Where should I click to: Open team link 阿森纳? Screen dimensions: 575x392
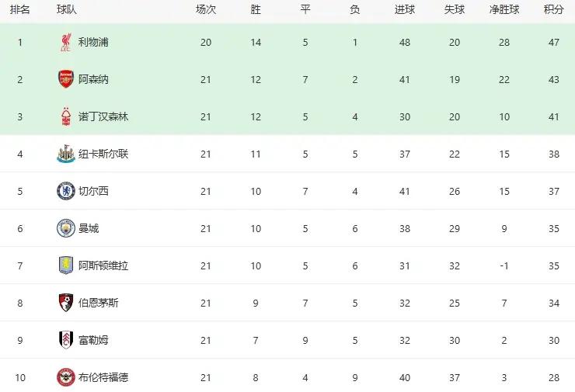tap(93, 79)
